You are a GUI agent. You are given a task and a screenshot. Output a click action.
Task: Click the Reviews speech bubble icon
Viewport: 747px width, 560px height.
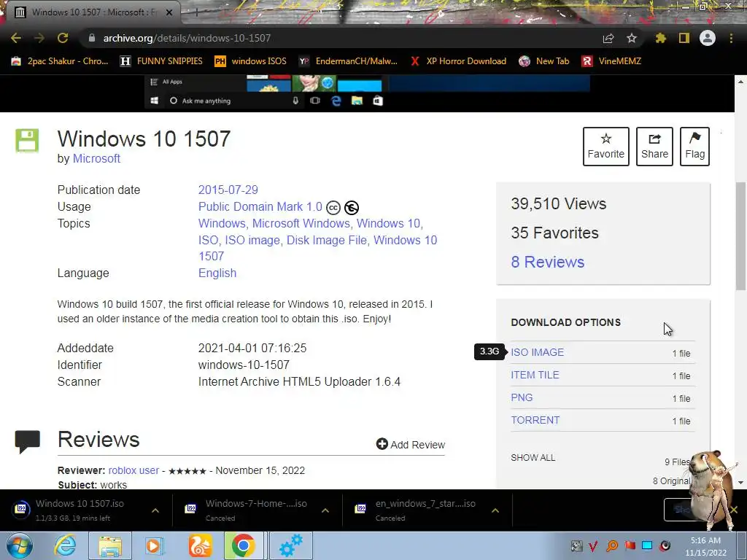click(28, 441)
